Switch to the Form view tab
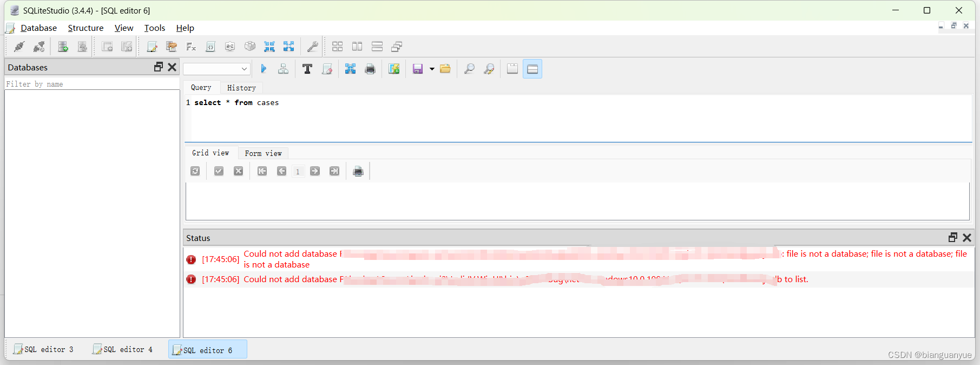 (x=263, y=153)
